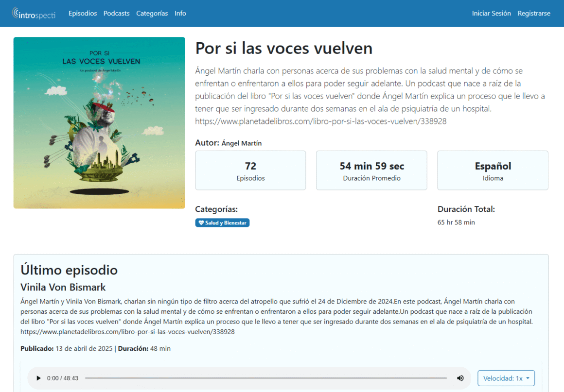This screenshot has height=392, width=564.
Task: Go to Iniciar Sesión
Action: [x=492, y=13]
